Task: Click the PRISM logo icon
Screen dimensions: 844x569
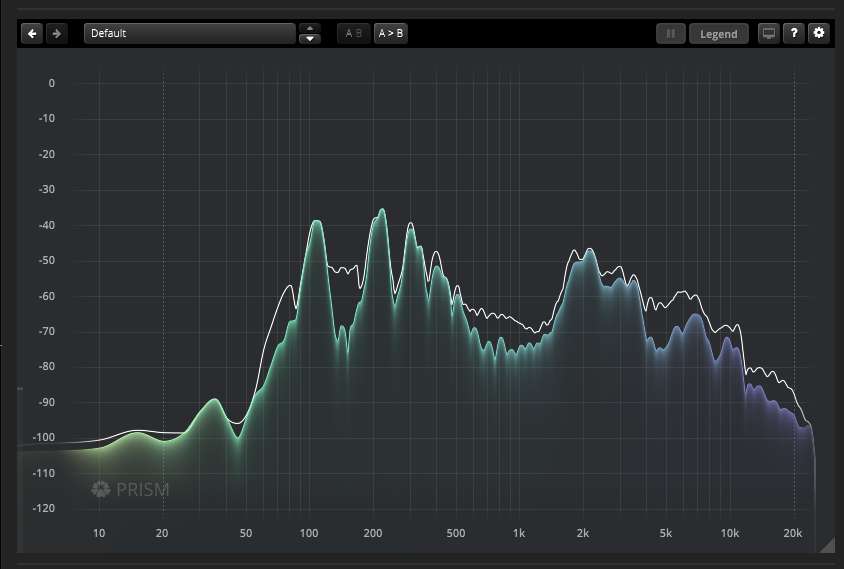Action: (x=100, y=489)
